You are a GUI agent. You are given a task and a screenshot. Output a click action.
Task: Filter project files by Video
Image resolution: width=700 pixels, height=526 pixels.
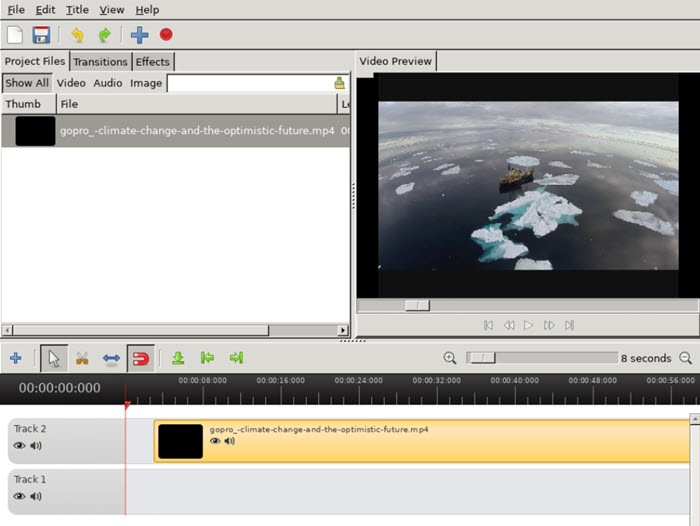(x=71, y=83)
